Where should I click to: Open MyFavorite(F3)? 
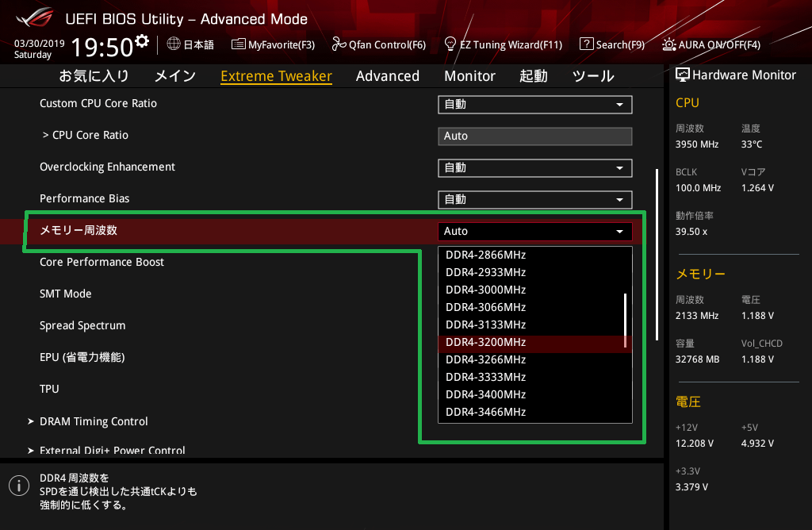point(274,44)
